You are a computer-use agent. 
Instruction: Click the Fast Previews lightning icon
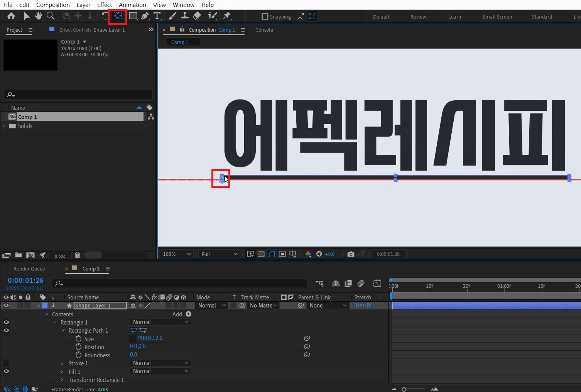[x=250, y=254]
